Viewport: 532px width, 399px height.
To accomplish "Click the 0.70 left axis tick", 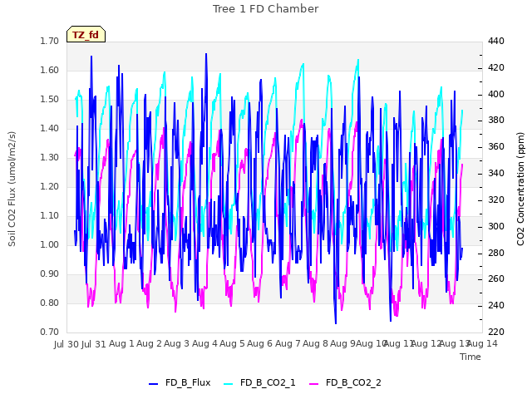I will pos(50,332).
